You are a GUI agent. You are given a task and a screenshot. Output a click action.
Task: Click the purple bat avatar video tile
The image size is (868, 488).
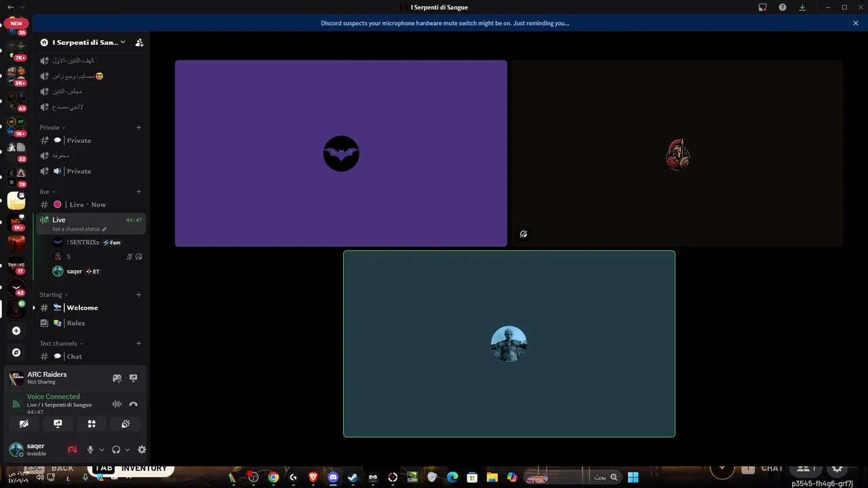click(341, 153)
